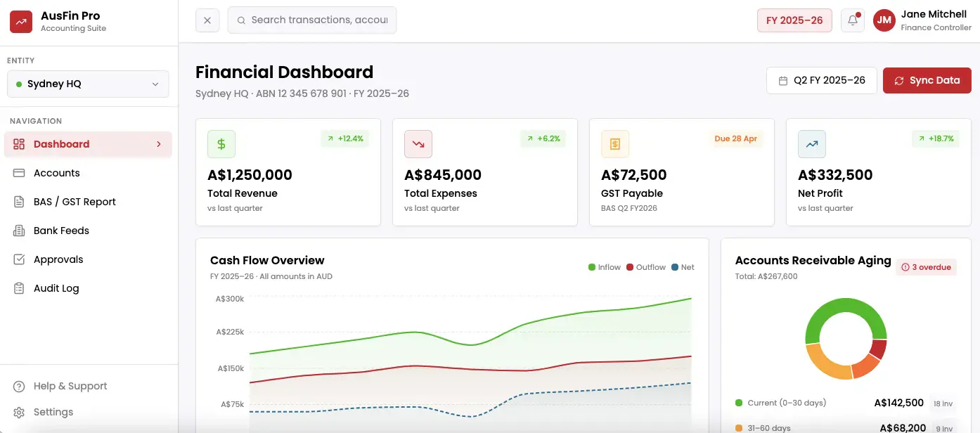Viewport: 980px width, 433px height.
Task: Click the Audit Log clipboard icon
Action: [20, 288]
